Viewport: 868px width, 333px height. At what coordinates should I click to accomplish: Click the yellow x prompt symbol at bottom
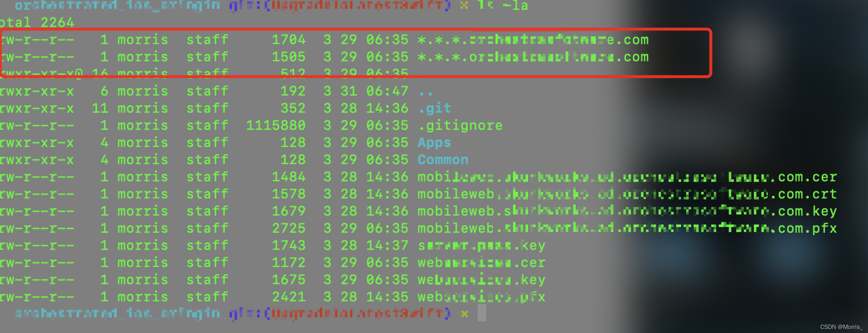[x=465, y=314]
